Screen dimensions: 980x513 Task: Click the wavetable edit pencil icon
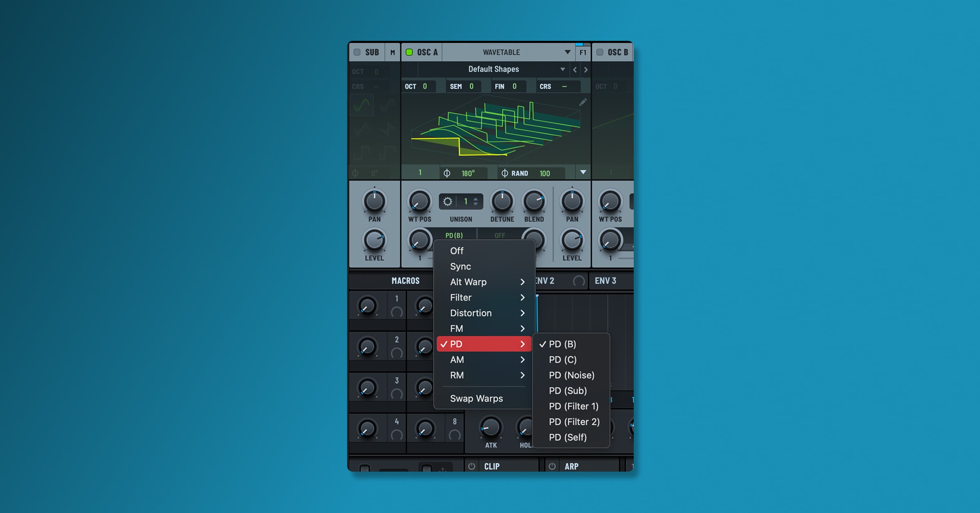click(583, 102)
